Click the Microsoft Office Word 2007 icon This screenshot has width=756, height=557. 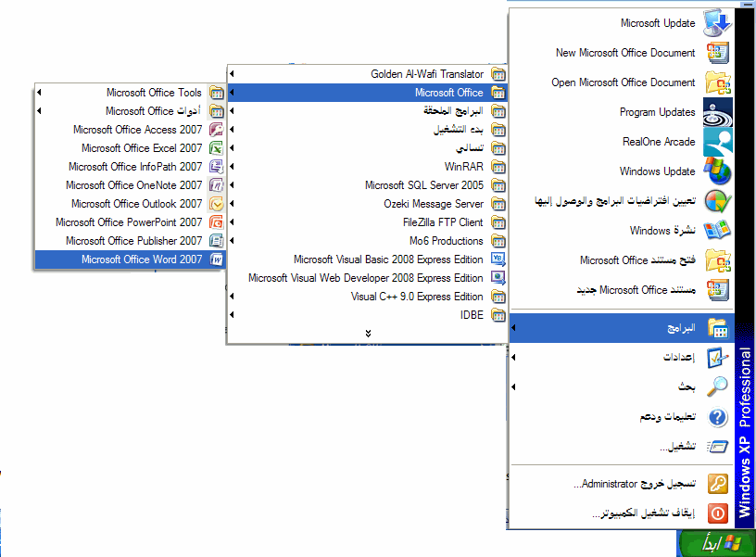tap(216, 260)
